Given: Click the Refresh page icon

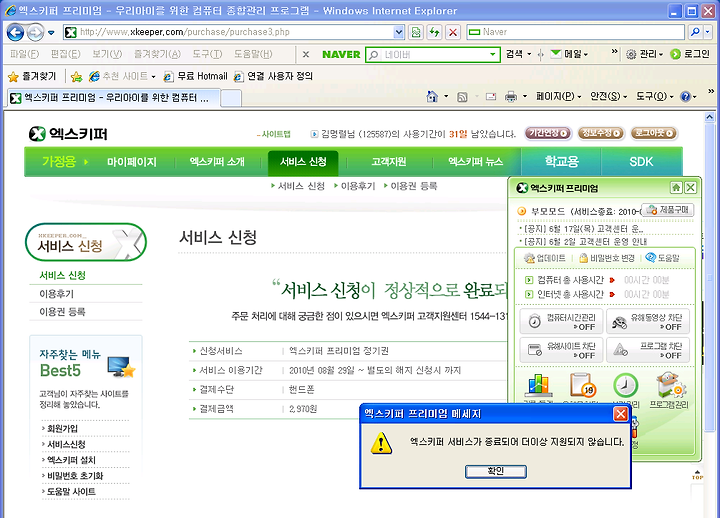Looking at the screenshot, I should [434, 32].
